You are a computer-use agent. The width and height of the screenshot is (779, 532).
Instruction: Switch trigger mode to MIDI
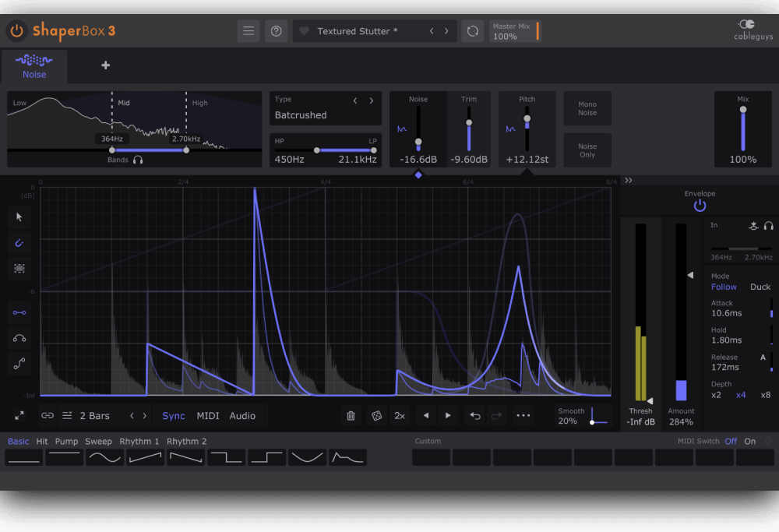tap(208, 416)
